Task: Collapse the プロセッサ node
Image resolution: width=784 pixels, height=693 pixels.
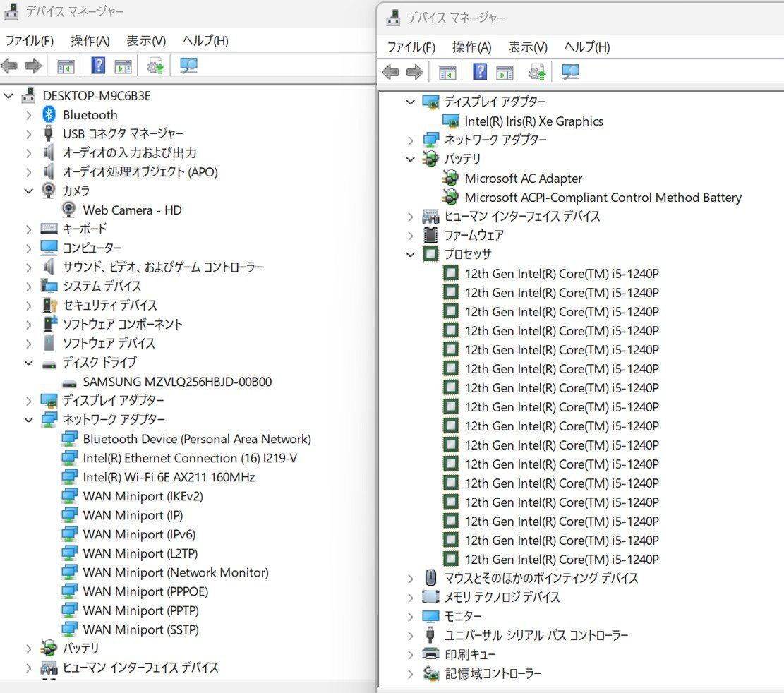Action: point(411,254)
